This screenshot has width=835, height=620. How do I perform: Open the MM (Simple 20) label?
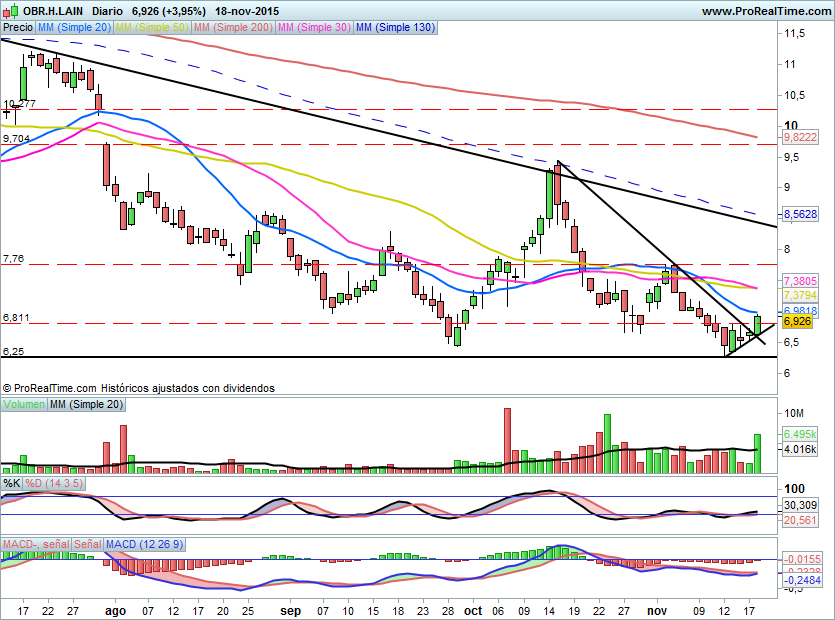74,28
